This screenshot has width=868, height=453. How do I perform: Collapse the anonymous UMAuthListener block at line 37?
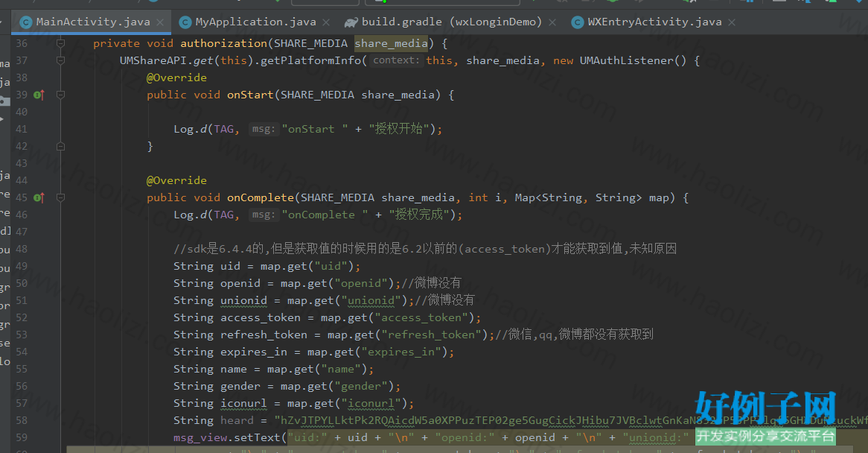click(61, 60)
